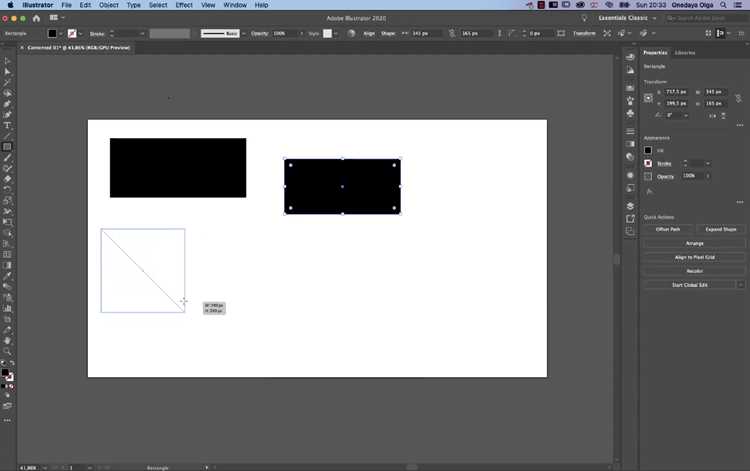Click the toolbar fill color box
The image size is (750, 471).
tap(5, 372)
